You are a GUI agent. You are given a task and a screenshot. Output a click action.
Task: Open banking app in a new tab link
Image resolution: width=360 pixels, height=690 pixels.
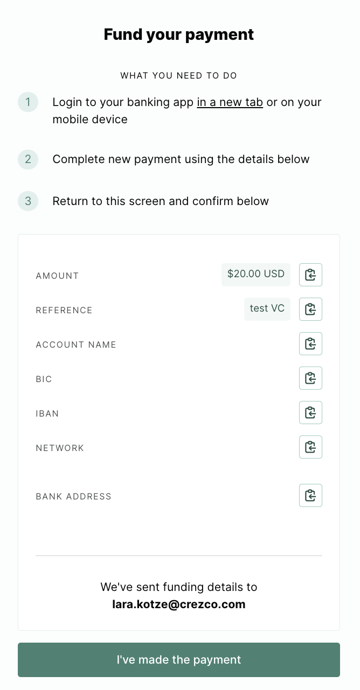click(230, 102)
